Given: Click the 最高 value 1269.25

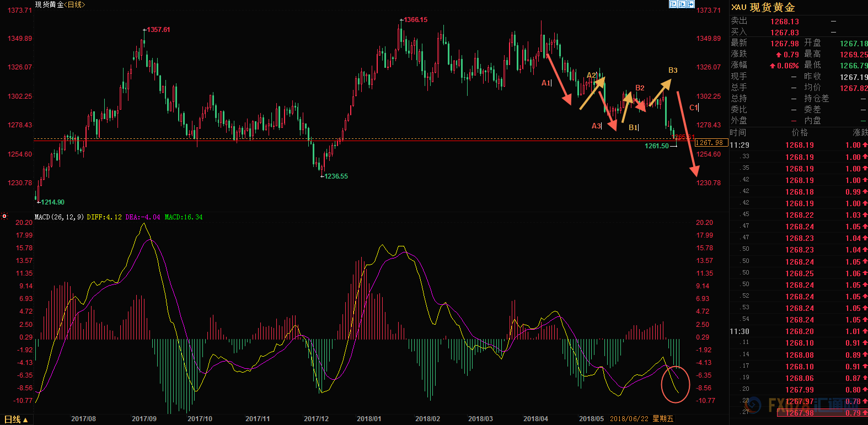Looking at the screenshot, I should click(854, 55).
